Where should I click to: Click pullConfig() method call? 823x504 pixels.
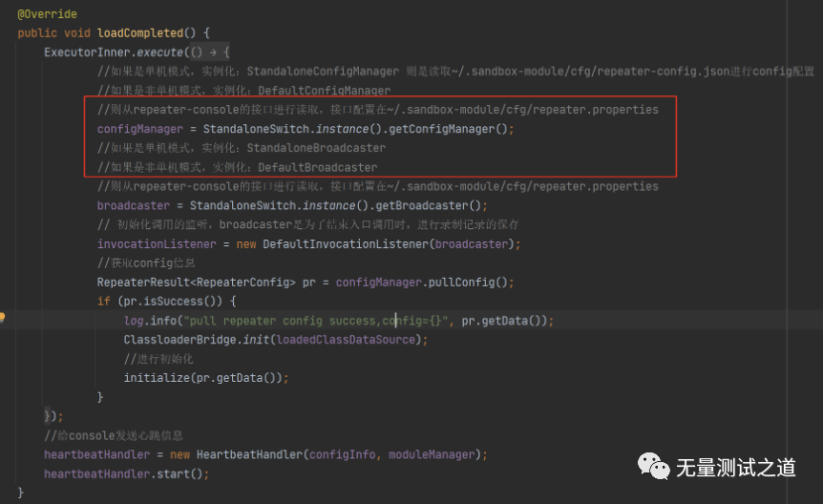click(468, 283)
